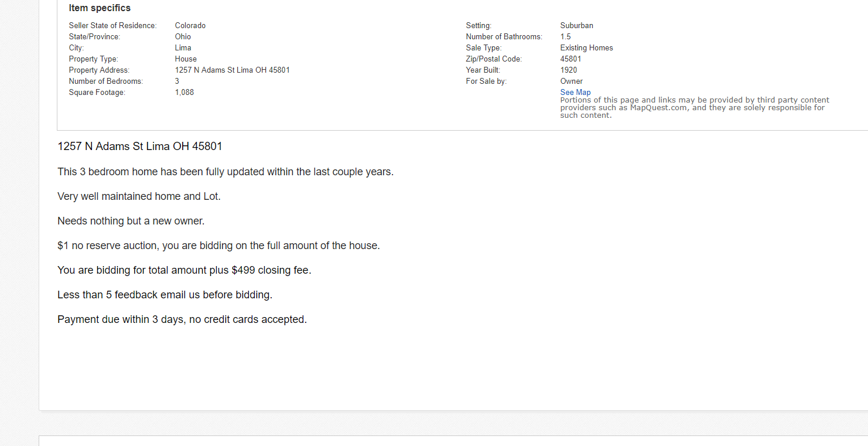Image resolution: width=868 pixels, height=446 pixels.
Task: Click the less than 5 feedback sentence
Action: (x=165, y=295)
